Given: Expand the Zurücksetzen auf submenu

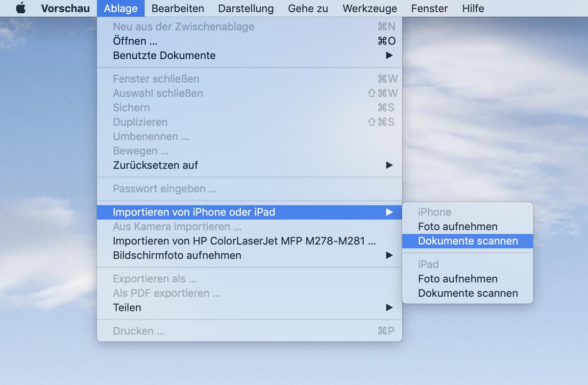Looking at the screenshot, I should click(x=249, y=165).
